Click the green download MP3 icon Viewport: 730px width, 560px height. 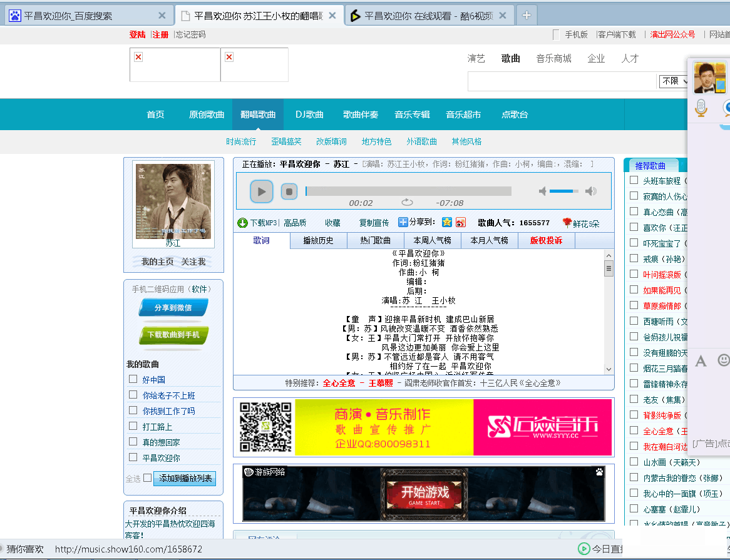[242, 223]
